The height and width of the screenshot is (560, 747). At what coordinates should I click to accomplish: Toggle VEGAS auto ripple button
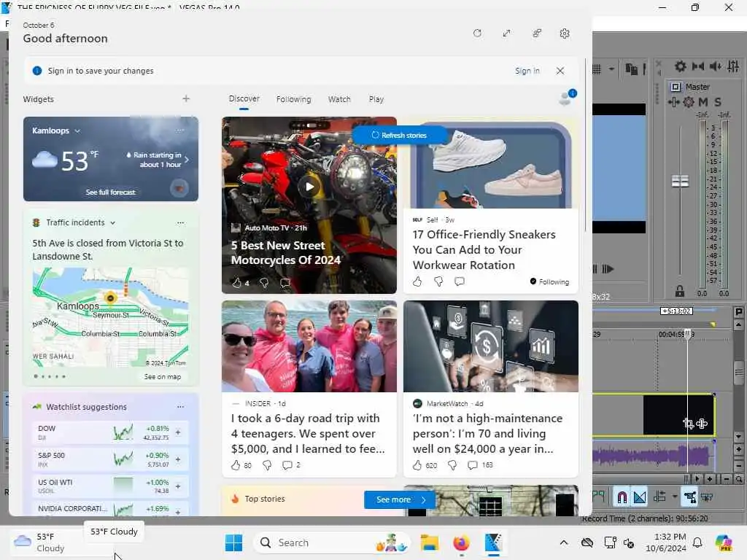[x=659, y=497]
